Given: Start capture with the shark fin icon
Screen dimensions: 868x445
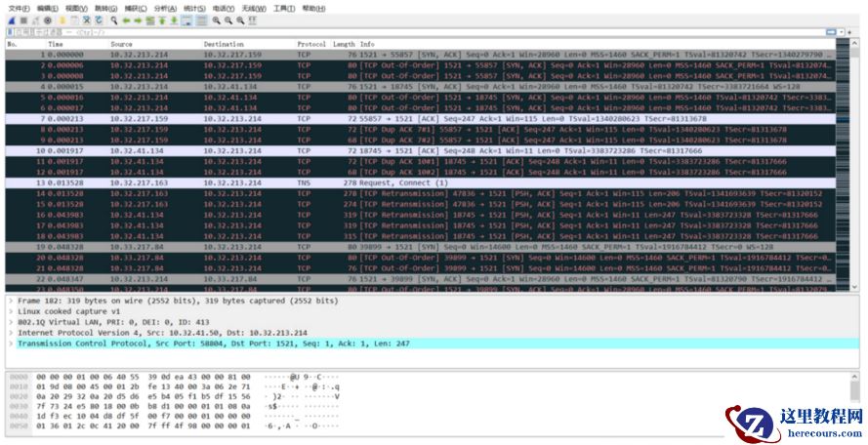Looking at the screenshot, I should coord(11,20).
